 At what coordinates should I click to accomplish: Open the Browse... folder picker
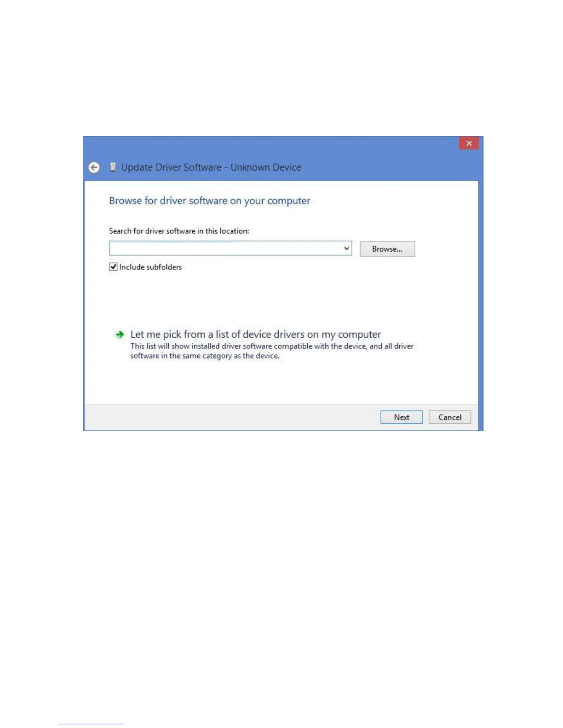click(387, 249)
